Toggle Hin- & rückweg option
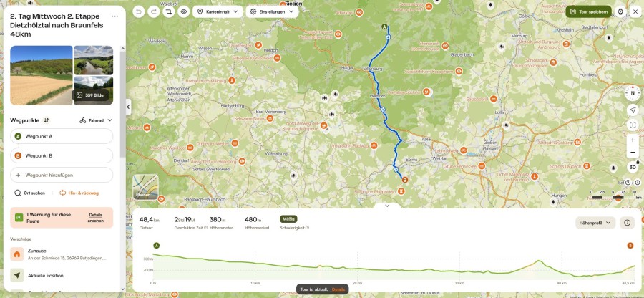 tap(79, 193)
